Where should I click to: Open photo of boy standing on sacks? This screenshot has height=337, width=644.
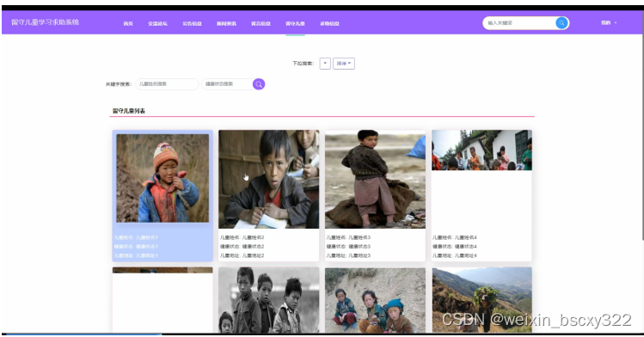click(x=375, y=180)
